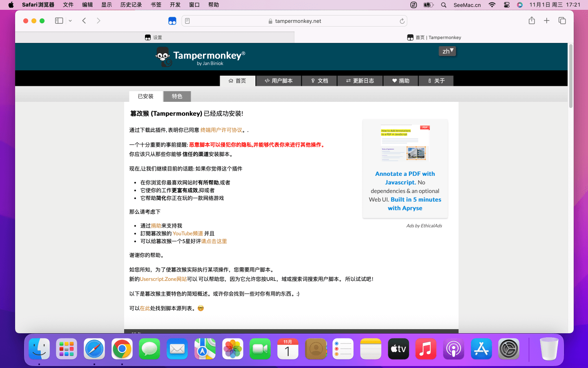The height and width of the screenshot is (368, 588).
Task: Go back to previous page
Action: (84, 21)
